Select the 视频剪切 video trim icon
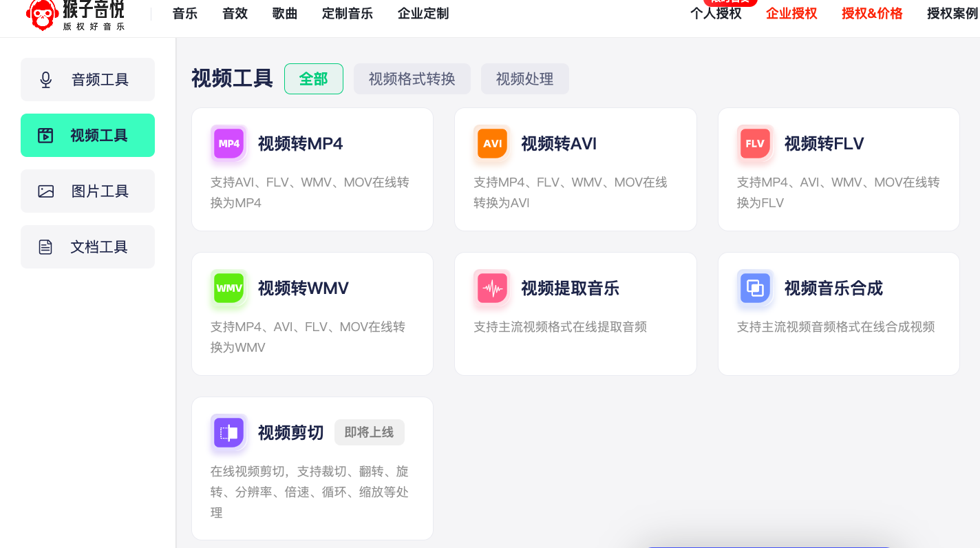Screen dimensions: 980x548 228,433
